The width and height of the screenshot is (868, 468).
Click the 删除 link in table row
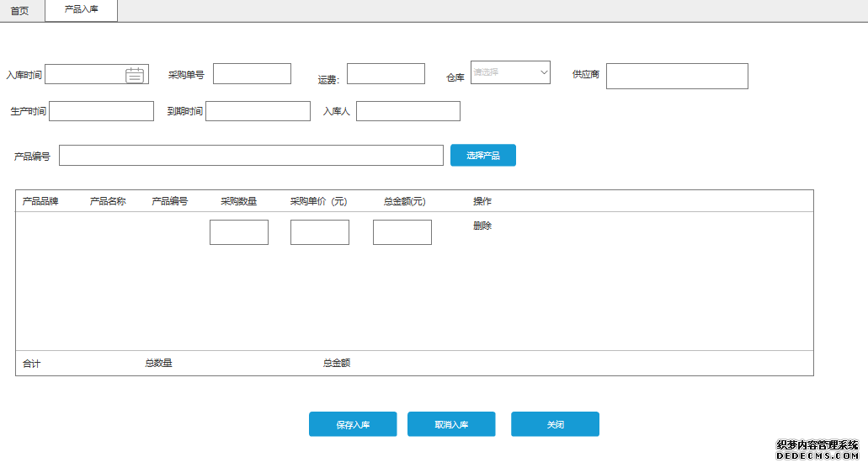click(482, 226)
